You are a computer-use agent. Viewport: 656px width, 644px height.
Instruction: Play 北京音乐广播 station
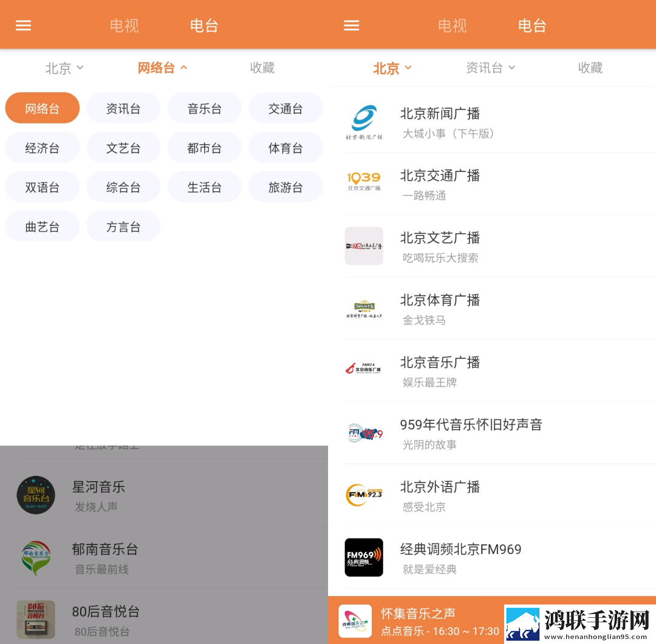coord(492,371)
